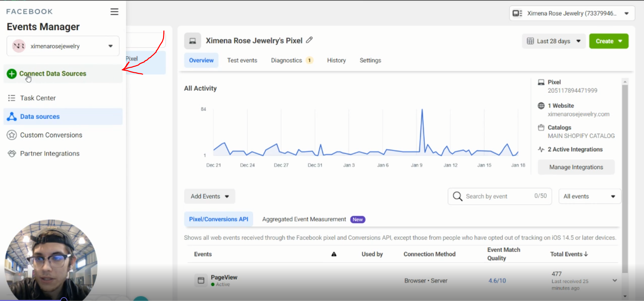The image size is (644, 301).
Task: Click the business account icon at top right
Action: tap(517, 13)
